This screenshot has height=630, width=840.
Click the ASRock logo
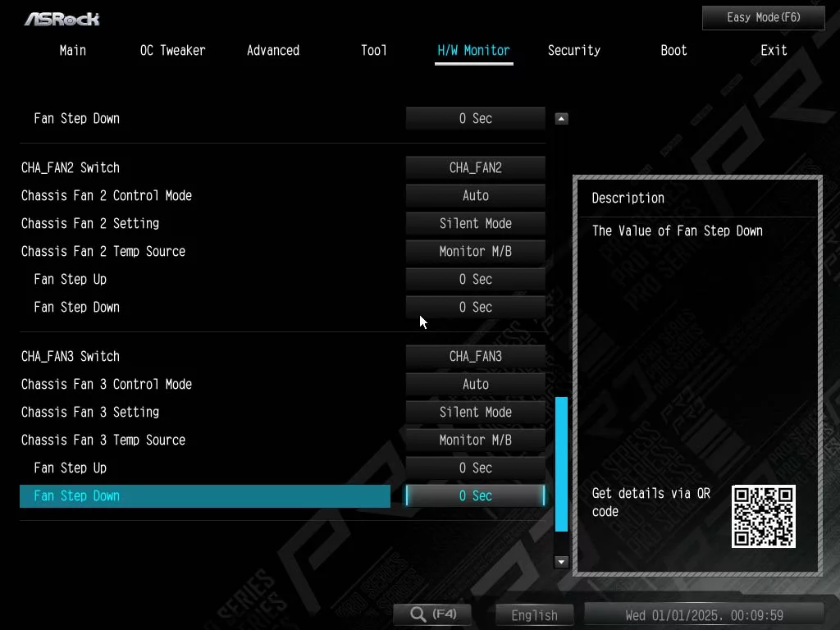[62, 18]
